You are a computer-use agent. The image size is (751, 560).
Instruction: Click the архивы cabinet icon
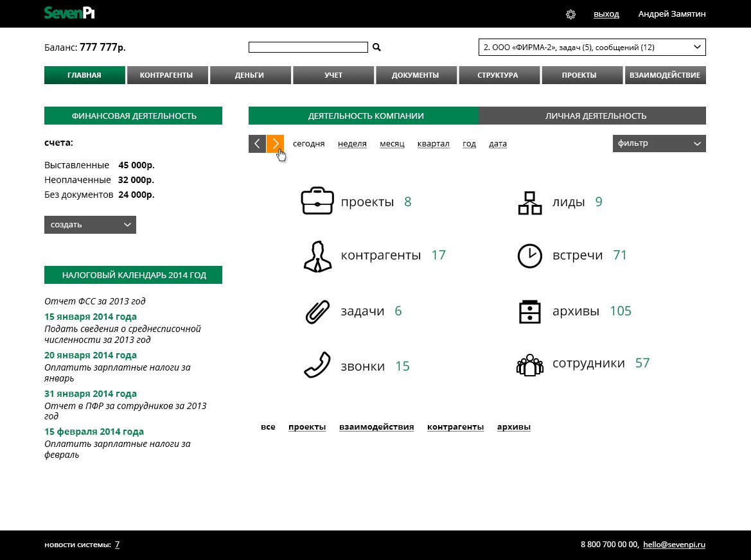point(530,311)
